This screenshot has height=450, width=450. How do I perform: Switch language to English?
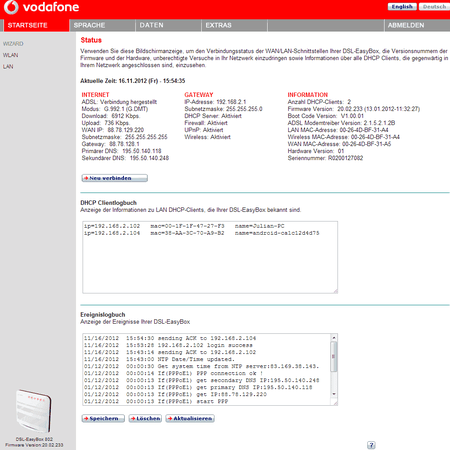tap(402, 7)
